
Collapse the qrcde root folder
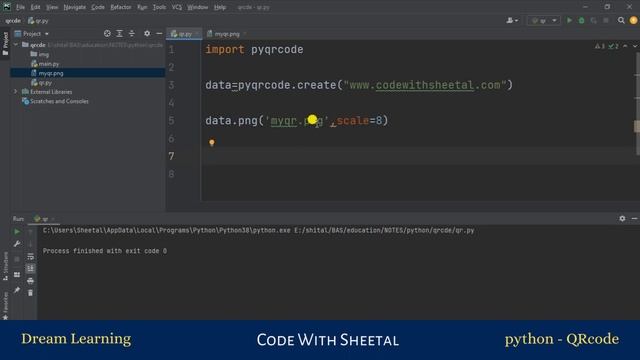tap(16, 44)
